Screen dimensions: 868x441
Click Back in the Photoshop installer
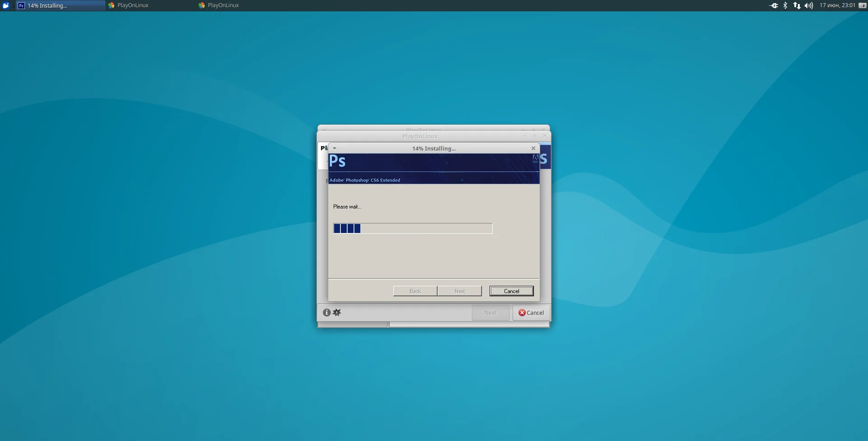(x=415, y=291)
